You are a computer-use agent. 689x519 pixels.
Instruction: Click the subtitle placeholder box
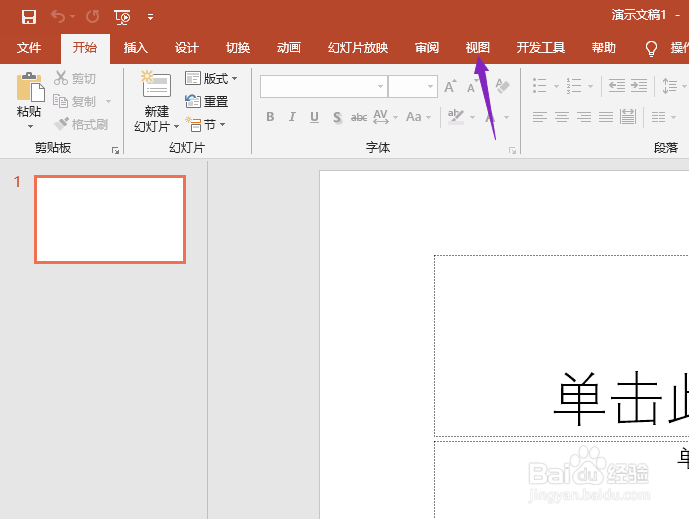coord(562,480)
